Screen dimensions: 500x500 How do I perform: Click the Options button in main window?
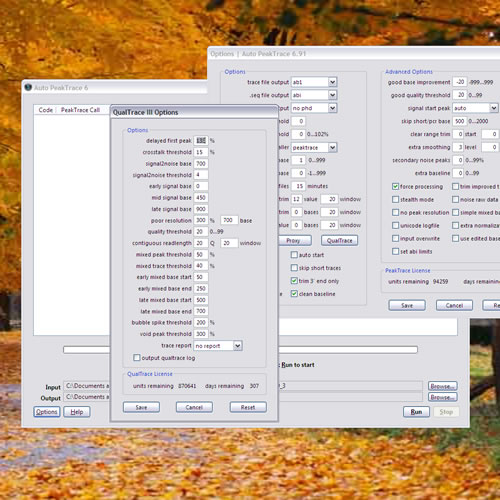[x=47, y=412]
